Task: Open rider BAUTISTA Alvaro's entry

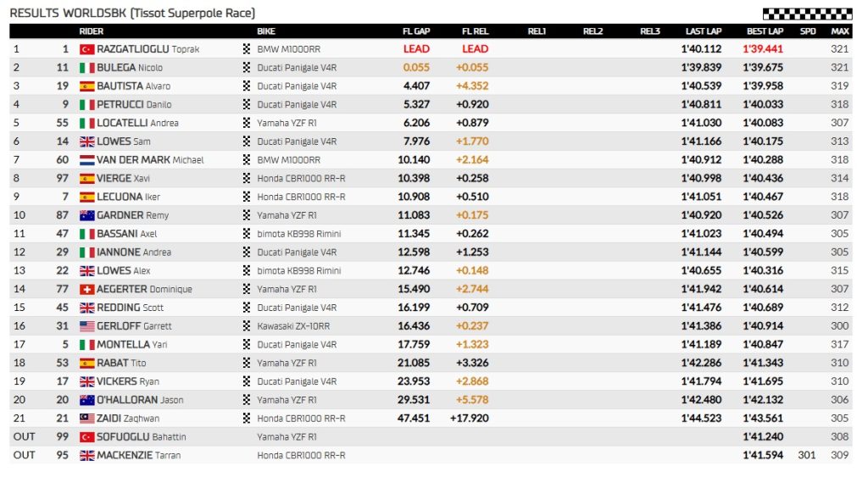Action: (133, 86)
